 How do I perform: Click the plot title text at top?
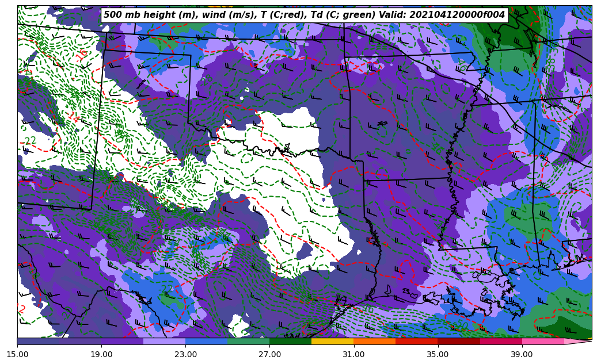click(304, 15)
